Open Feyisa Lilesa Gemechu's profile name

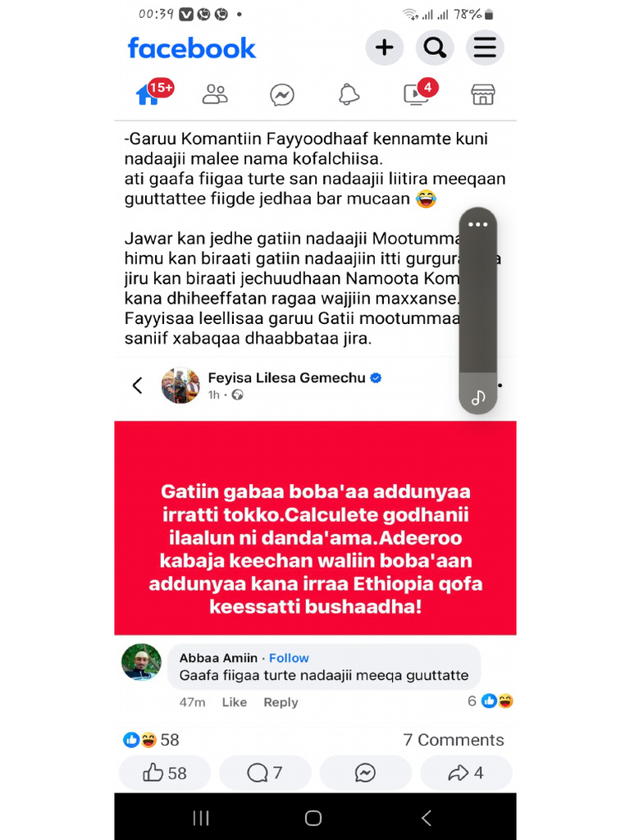coord(286,377)
